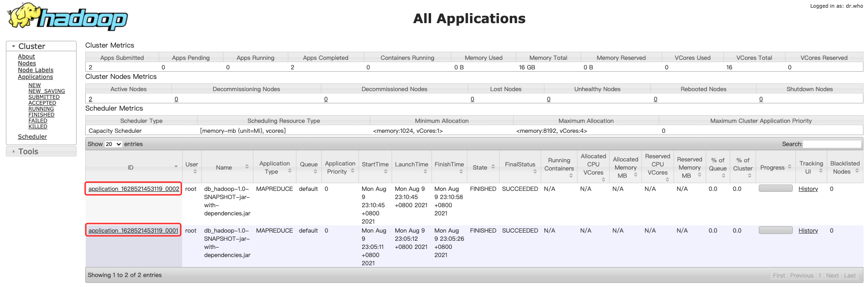Screen dimensions: 868x287
Task: Sort by % of Cluster column
Action: click(743, 167)
